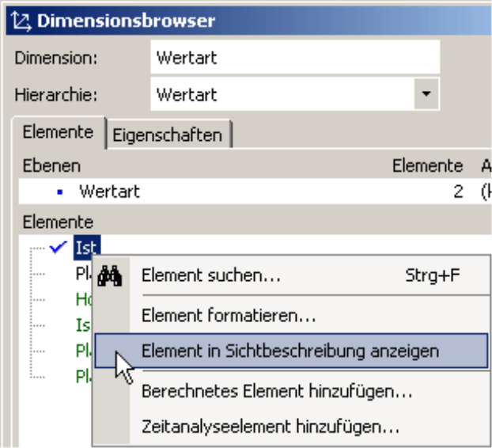492x448 pixels.
Task: Open the Hierarchie dropdown arrow
Action: (x=427, y=95)
